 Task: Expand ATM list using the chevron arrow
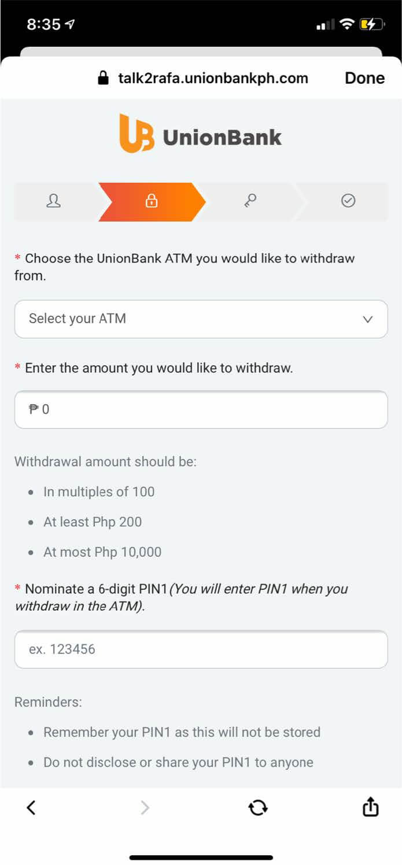coord(368,319)
